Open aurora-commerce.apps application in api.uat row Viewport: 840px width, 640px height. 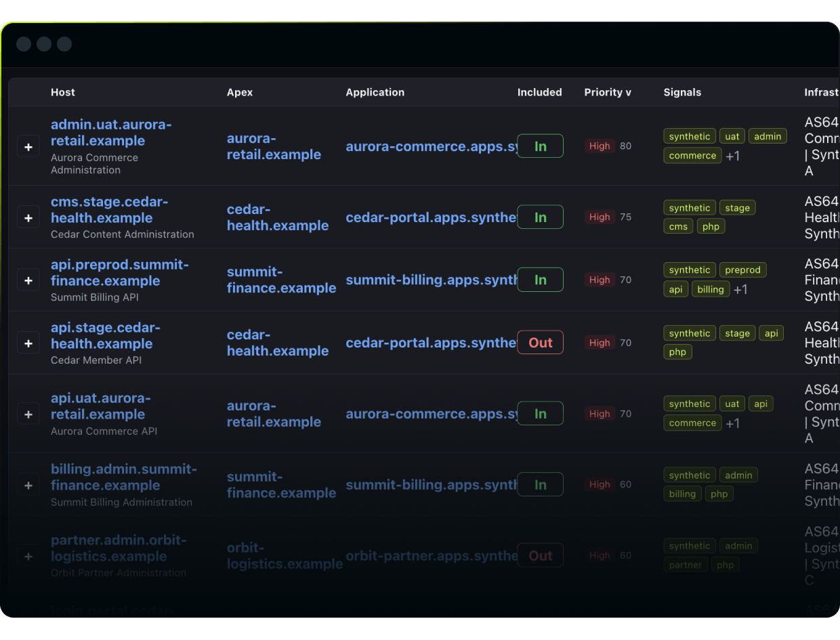coord(432,414)
